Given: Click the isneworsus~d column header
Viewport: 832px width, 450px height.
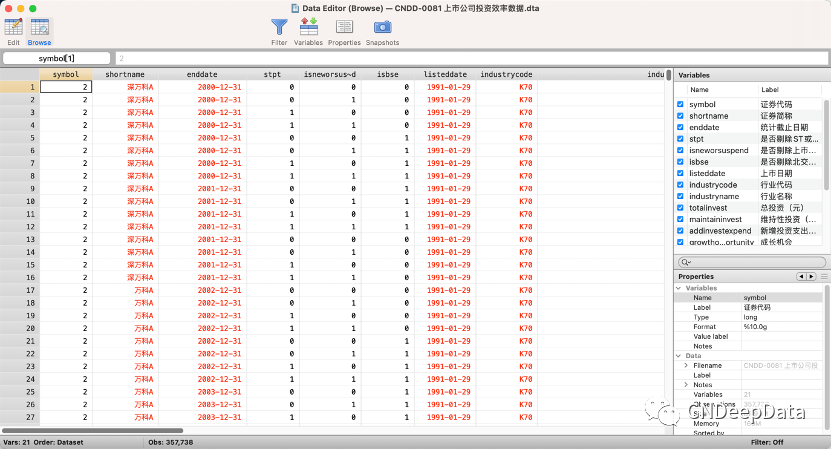Looking at the screenshot, I should pos(330,74).
